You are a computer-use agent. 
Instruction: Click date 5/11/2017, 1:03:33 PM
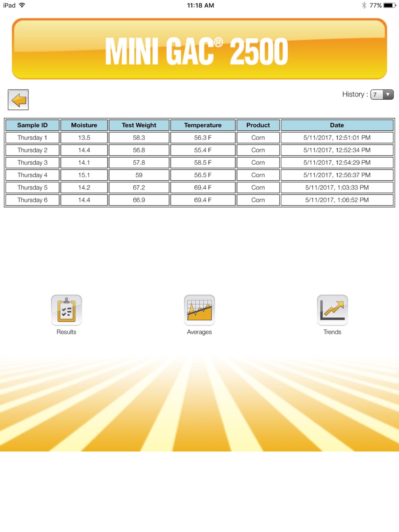pyautogui.click(x=337, y=187)
